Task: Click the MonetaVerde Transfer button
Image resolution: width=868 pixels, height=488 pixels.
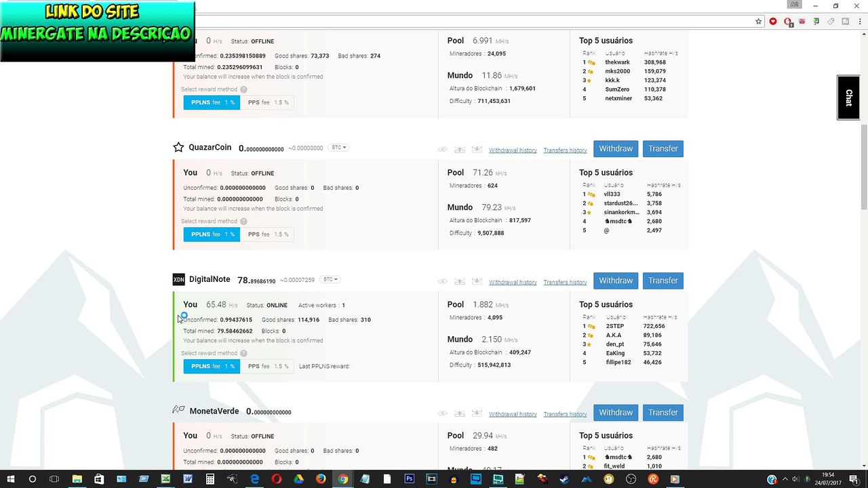Action: 663,412
